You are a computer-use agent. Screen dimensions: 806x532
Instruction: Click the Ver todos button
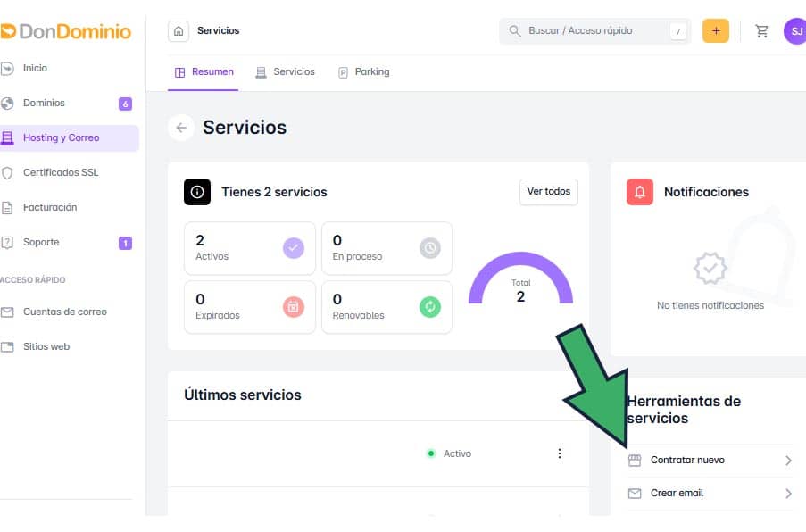pos(548,192)
